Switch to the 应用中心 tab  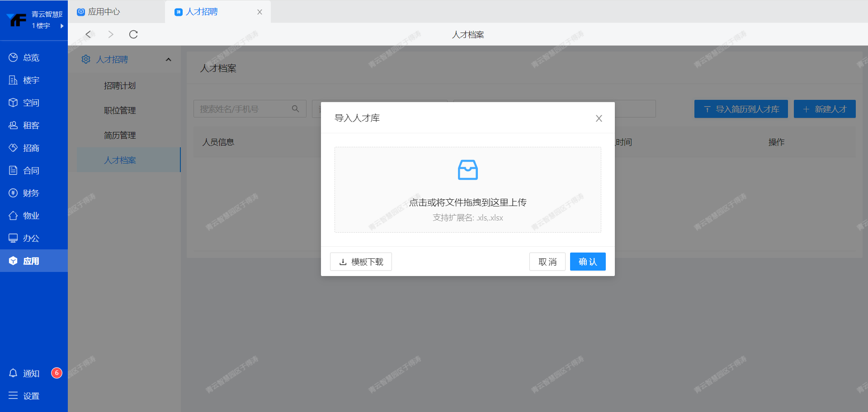click(104, 12)
